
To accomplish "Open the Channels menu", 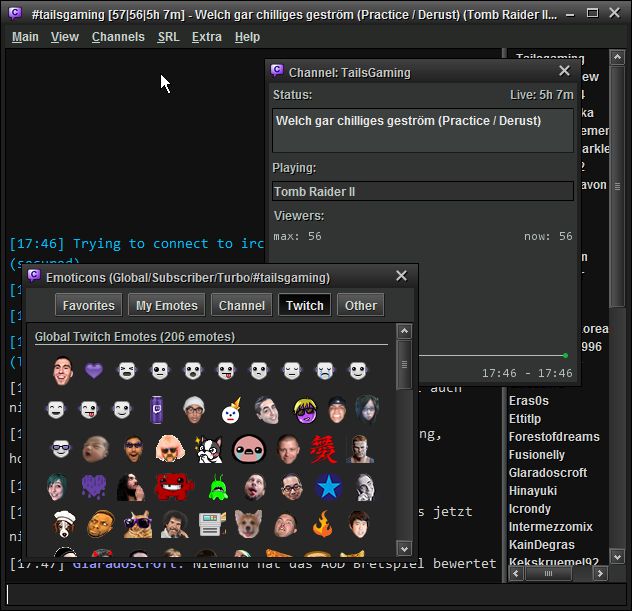I will coord(118,37).
